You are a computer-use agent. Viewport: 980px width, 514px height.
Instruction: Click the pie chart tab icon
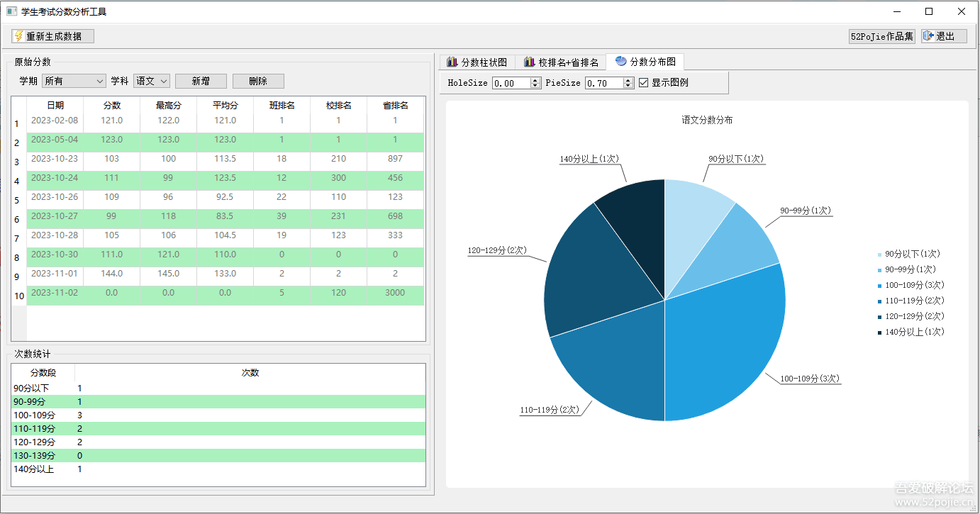(620, 62)
